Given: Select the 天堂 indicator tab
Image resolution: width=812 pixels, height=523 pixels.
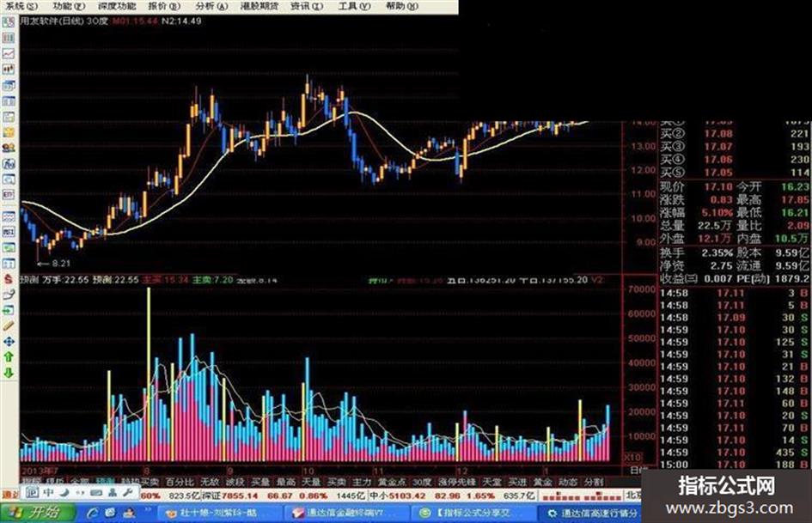Looking at the screenshot, I should [x=491, y=482].
